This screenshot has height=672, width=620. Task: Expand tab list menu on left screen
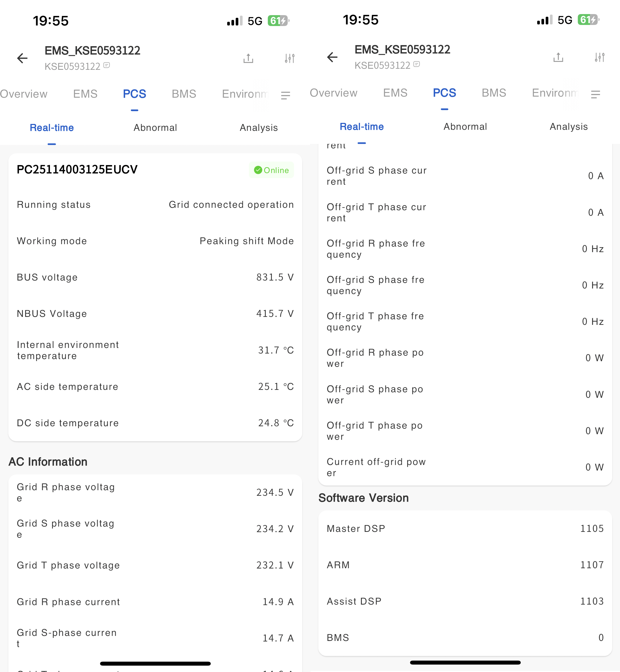point(286,96)
